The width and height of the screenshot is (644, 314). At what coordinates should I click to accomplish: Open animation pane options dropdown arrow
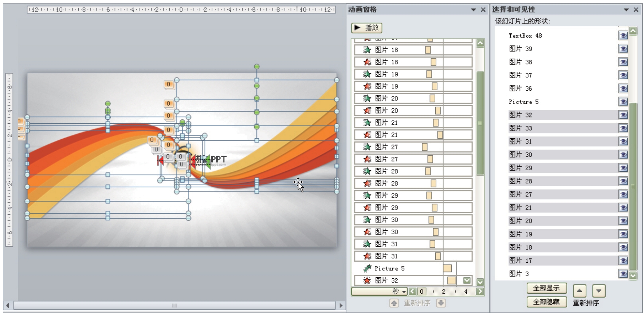coord(473,10)
